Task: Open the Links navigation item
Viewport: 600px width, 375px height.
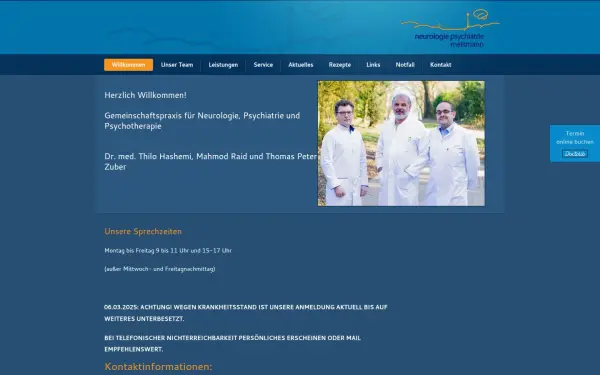Action: [373, 65]
